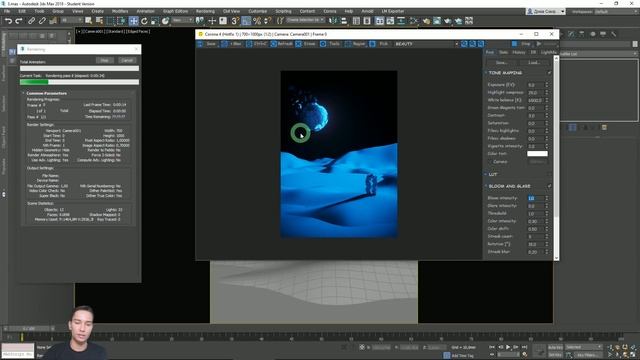The image size is (640, 360).
Task: Click the Refresh button in Corona VFB
Action: [281, 44]
